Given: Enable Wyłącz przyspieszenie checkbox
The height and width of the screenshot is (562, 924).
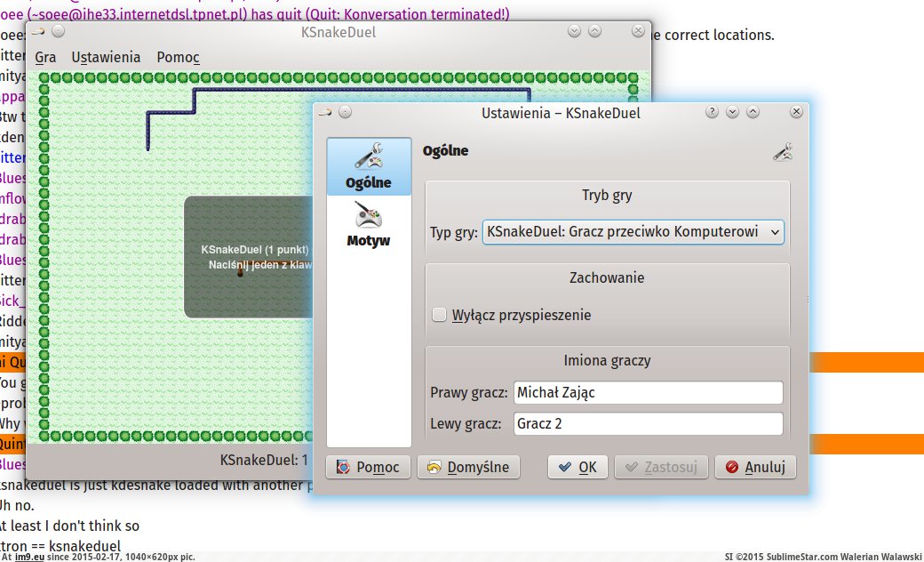Looking at the screenshot, I should pos(439,315).
